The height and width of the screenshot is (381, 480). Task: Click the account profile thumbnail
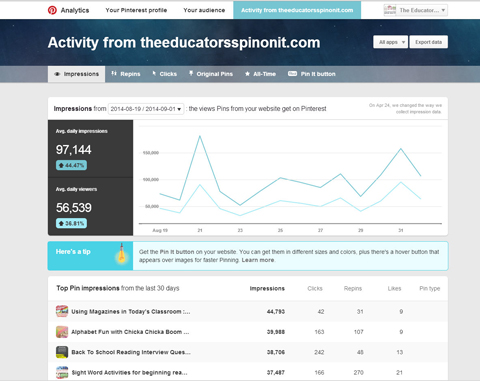pos(390,10)
